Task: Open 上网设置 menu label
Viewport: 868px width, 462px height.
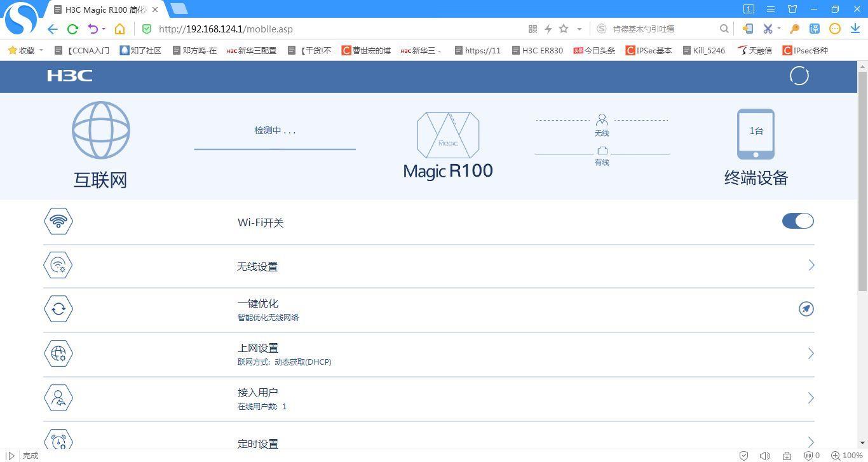Action: point(258,348)
